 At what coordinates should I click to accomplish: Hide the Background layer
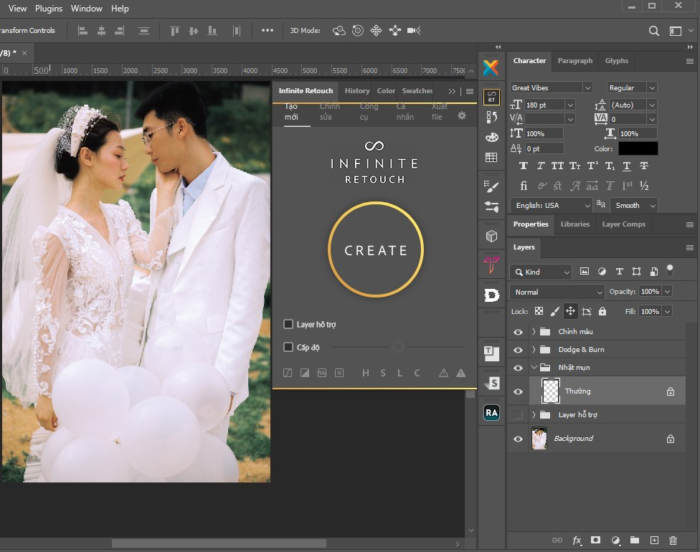pos(518,439)
